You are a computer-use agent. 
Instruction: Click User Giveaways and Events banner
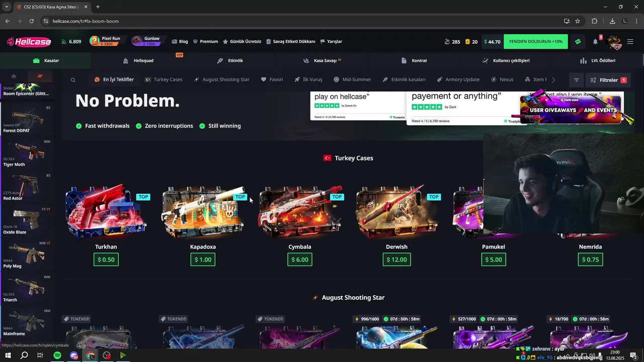coord(573,109)
